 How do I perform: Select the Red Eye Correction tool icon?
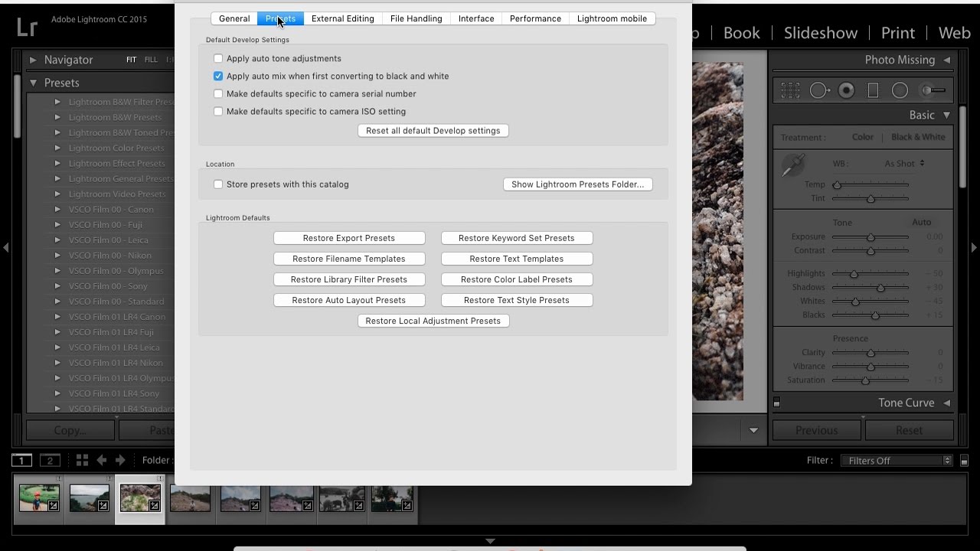point(846,90)
